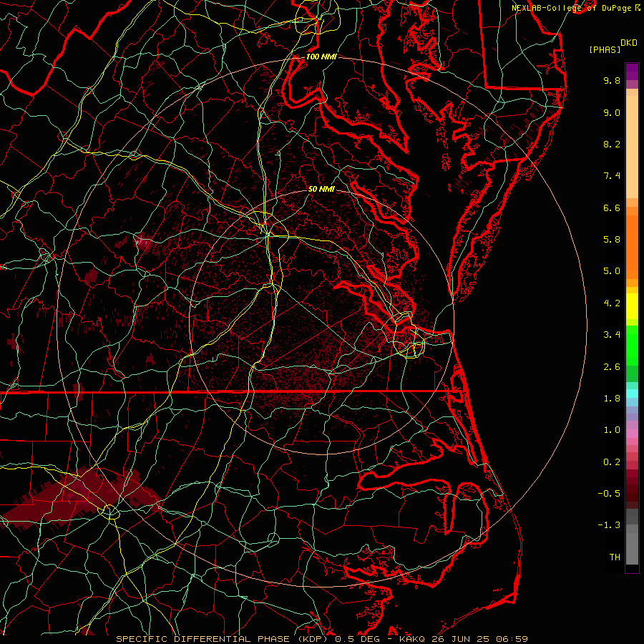Viewport: 644px width, 644px height.
Task: Pick the orange segment of the color bar
Action: pos(632,248)
